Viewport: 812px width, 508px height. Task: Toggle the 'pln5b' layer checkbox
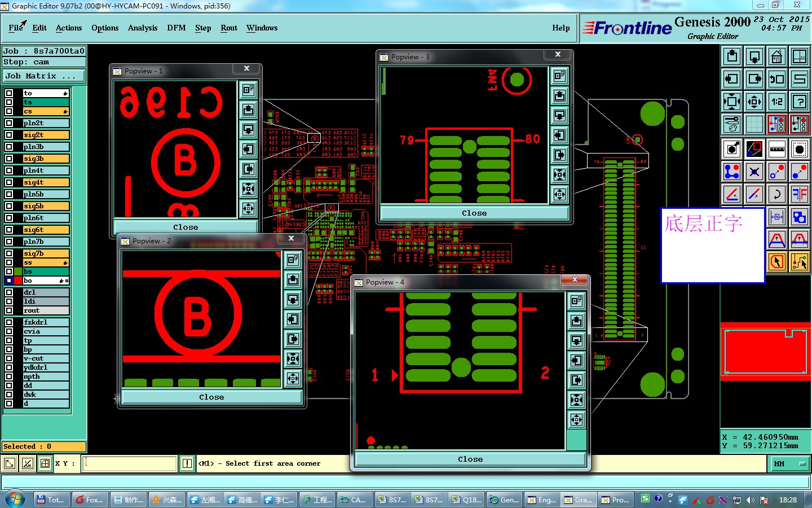click(9, 194)
